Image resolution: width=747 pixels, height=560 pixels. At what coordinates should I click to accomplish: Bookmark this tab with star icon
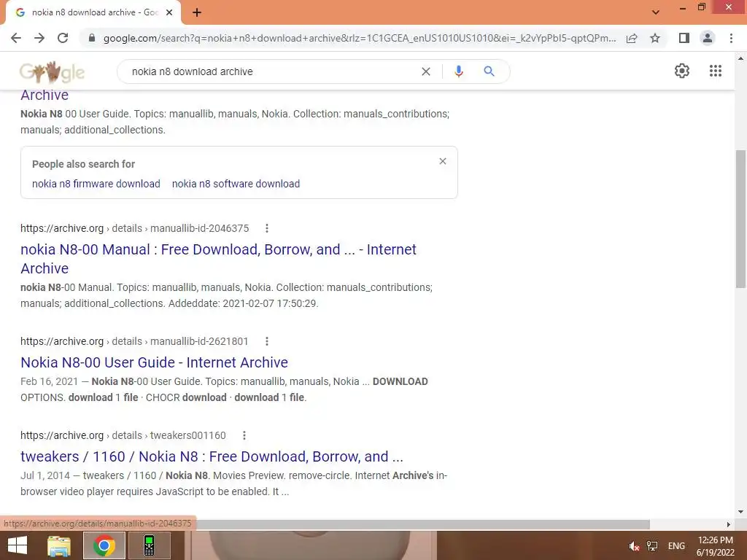coord(655,38)
